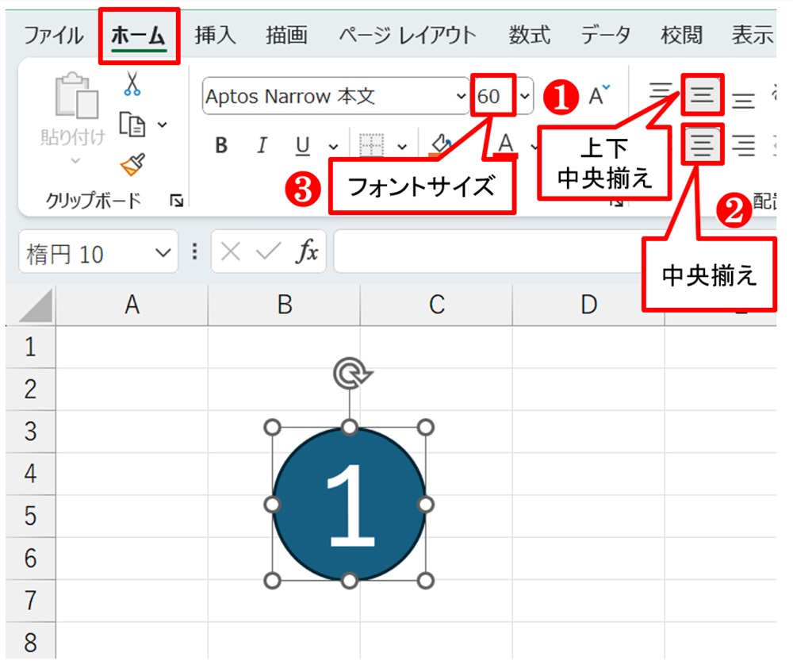Select the Format Painter brush
This screenshot has height=672, width=793.
[132, 164]
